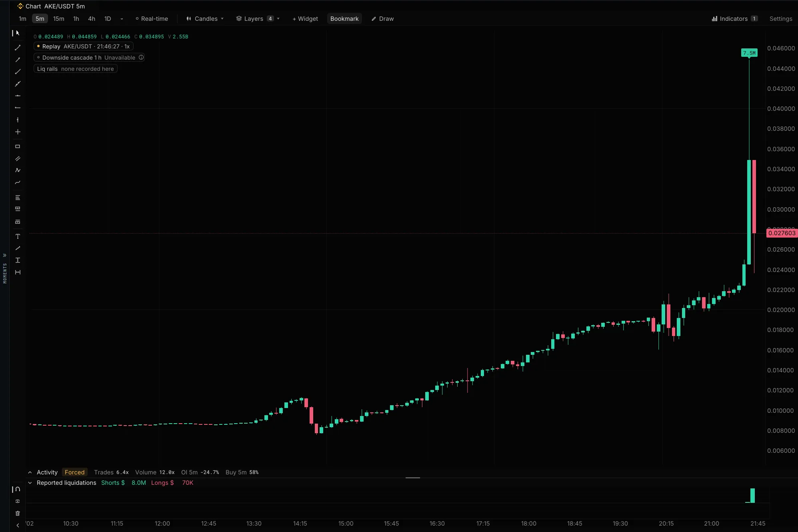Click the 7.5M liquidation marker
This screenshot has width=798, height=532.
tap(749, 53)
